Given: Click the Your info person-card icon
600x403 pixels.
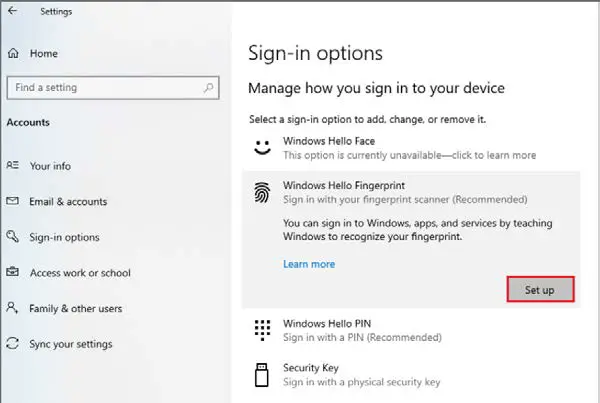Looking at the screenshot, I should point(12,165).
